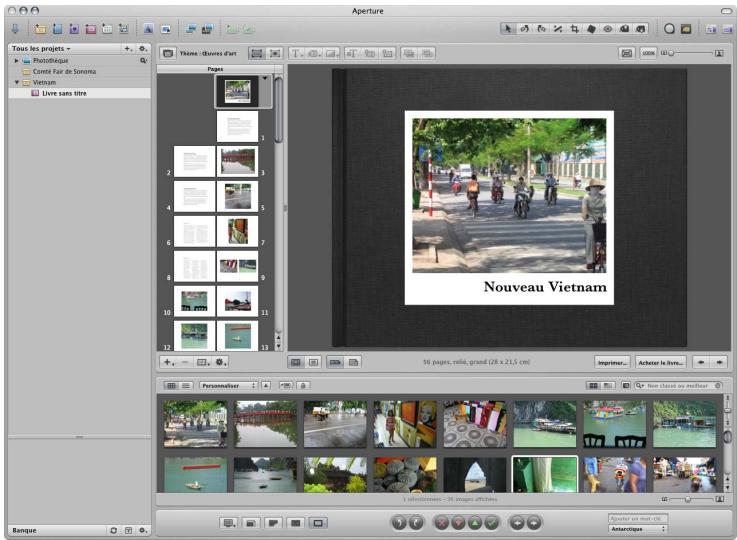This screenshot has height=540, width=737.
Task: Click the Import arrow icon
Action: 15,29
